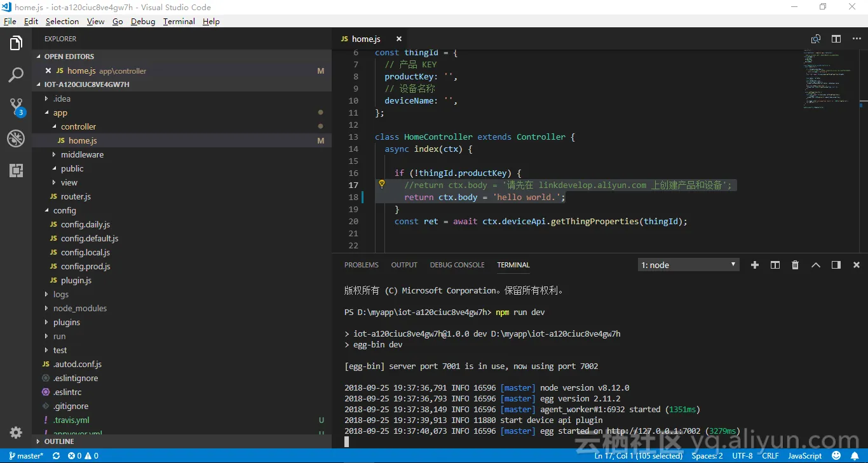The height and width of the screenshot is (463, 868).
Task: Collapse the app folder
Action: 182,112
